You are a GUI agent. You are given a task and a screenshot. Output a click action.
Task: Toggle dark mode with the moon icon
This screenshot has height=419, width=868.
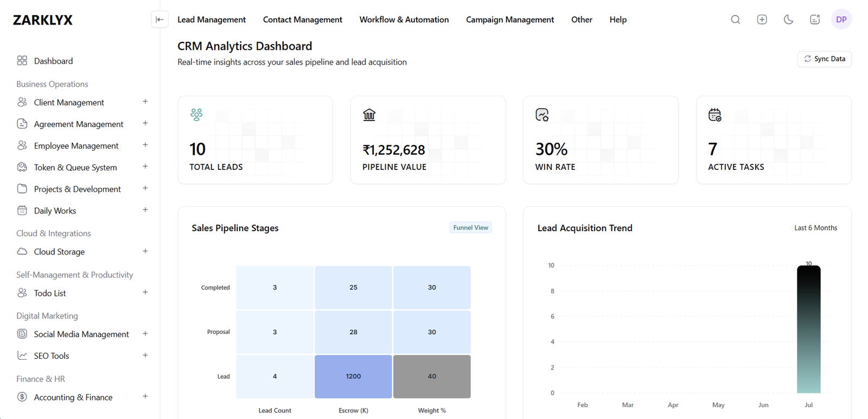pyautogui.click(x=788, y=20)
